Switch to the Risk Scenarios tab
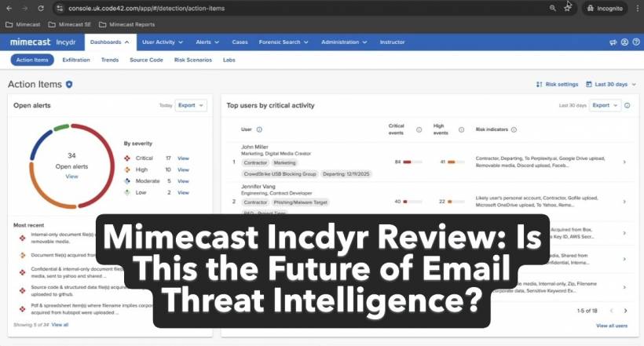 coord(194,60)
